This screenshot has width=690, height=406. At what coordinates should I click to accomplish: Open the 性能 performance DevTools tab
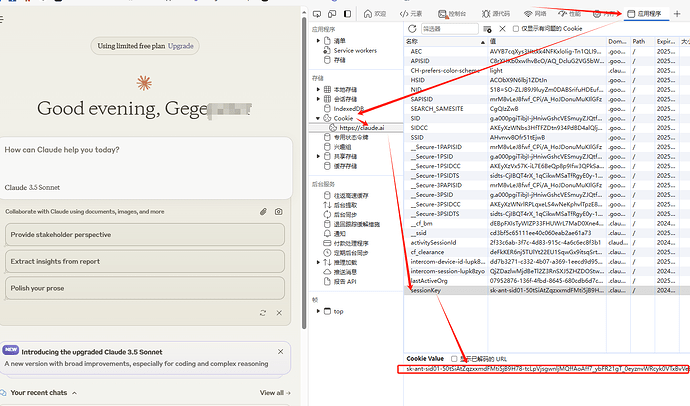click(x=569, y=14)
